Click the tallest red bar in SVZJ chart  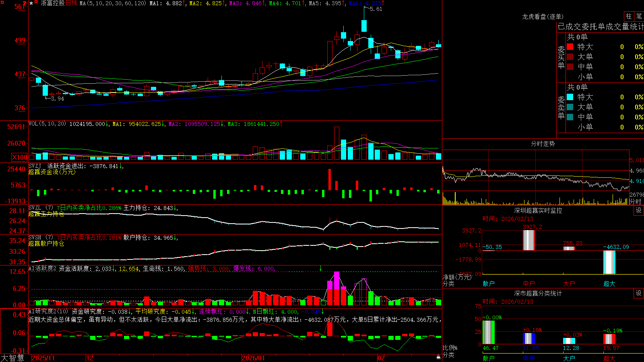(330, 179)
